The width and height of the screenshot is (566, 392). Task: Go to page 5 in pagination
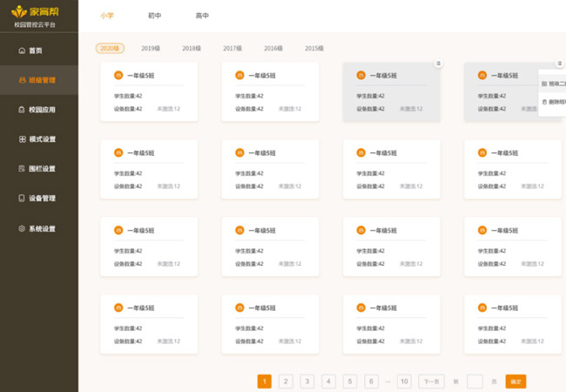(x=350, y=382)
